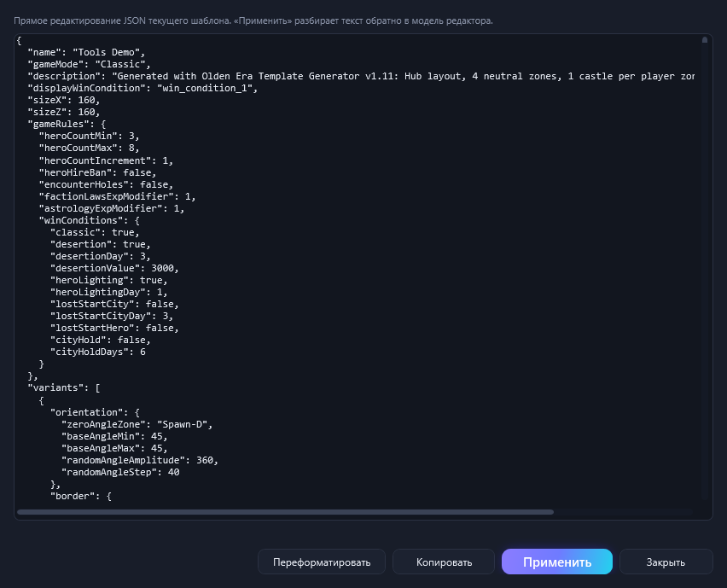
Task: Click the "baseAngleMin": 45 line
Action: click(114, 436)
